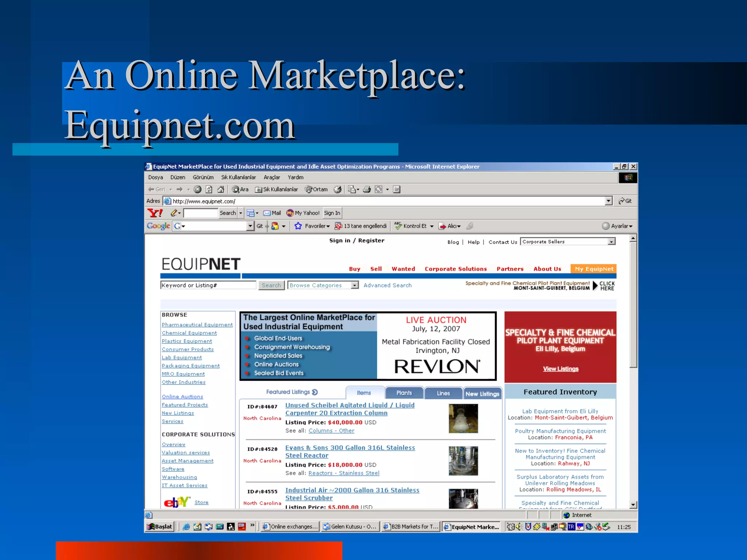The image size is (747, 560).
Task: Click the My EquipNet button
Action: [x=593, y=269]
